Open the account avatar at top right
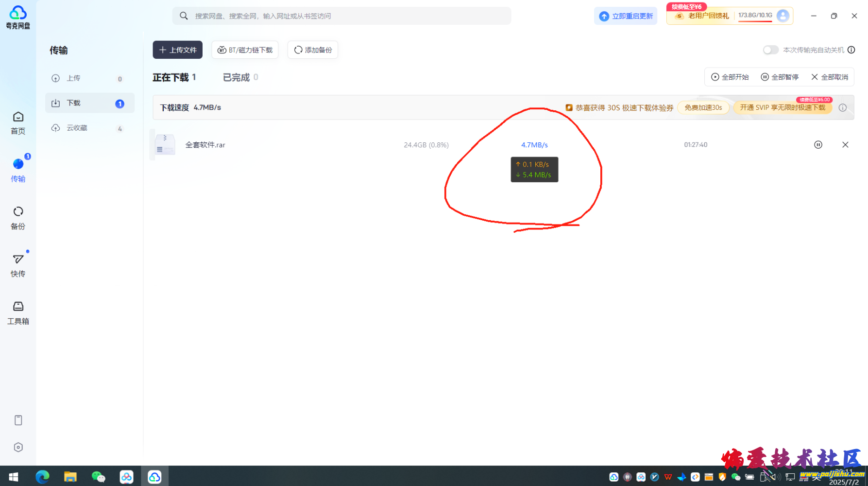The width and height of the screenshot is (868, 486). [x=783, y=16]
